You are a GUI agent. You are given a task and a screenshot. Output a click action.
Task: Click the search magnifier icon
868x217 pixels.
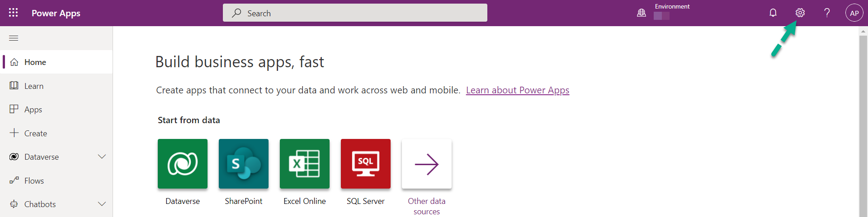point(236,13)
